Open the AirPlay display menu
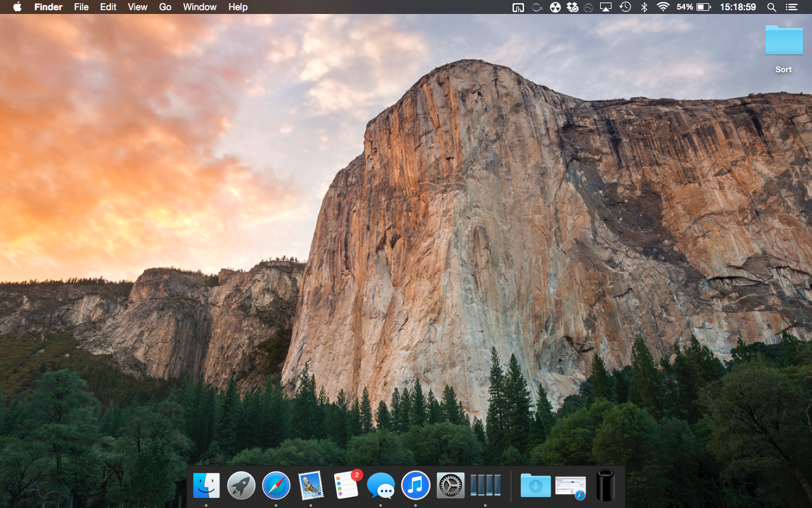This screenshot has width=812, height=508. point(606,7)
